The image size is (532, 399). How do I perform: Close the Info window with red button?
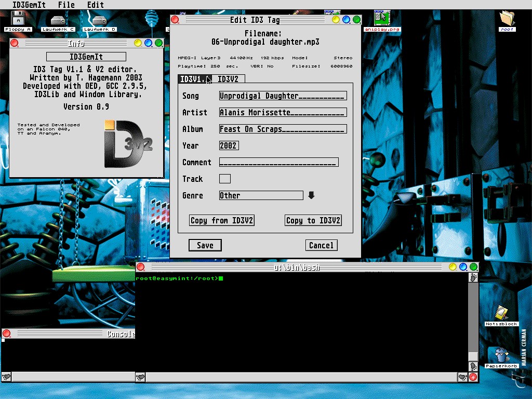pyautogui.click(x=14, y=43)
